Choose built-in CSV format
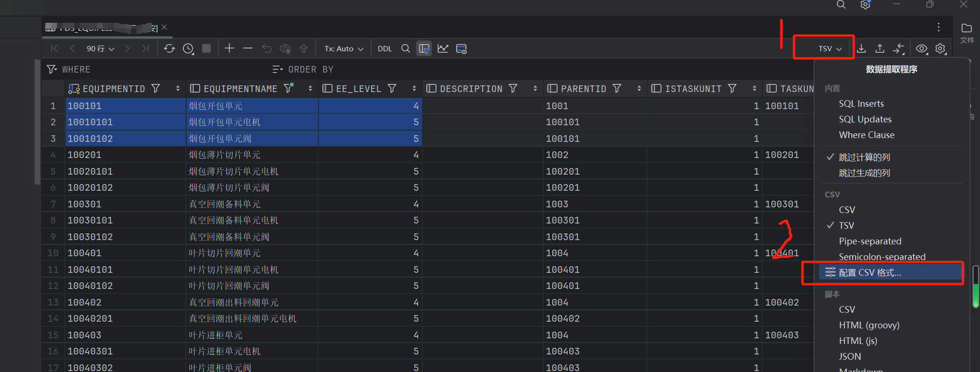This screenshot has width=980, height=372. point(847,210)
